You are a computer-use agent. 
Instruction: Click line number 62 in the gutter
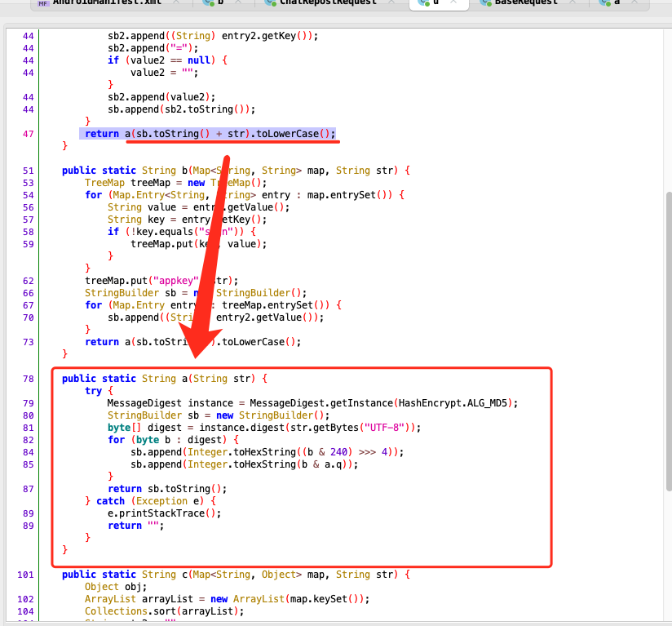(x=29, y=282)
